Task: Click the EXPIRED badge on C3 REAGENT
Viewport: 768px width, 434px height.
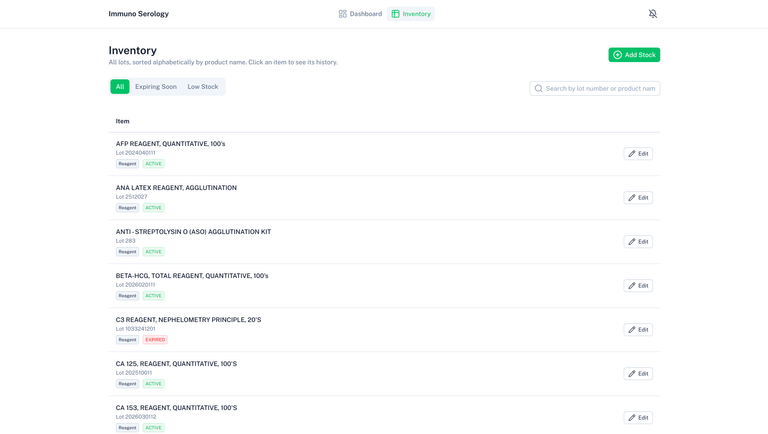Action: (x=155, y=340)
